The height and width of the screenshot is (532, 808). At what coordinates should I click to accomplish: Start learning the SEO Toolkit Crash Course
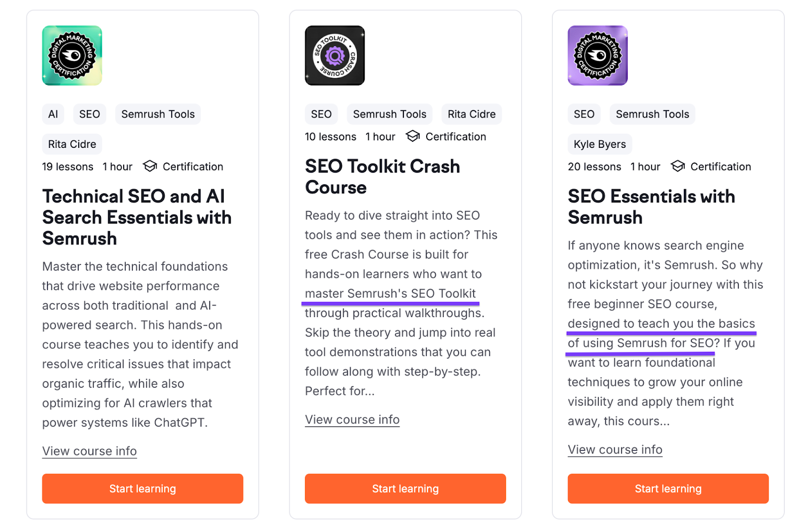(x=405, y=489)
